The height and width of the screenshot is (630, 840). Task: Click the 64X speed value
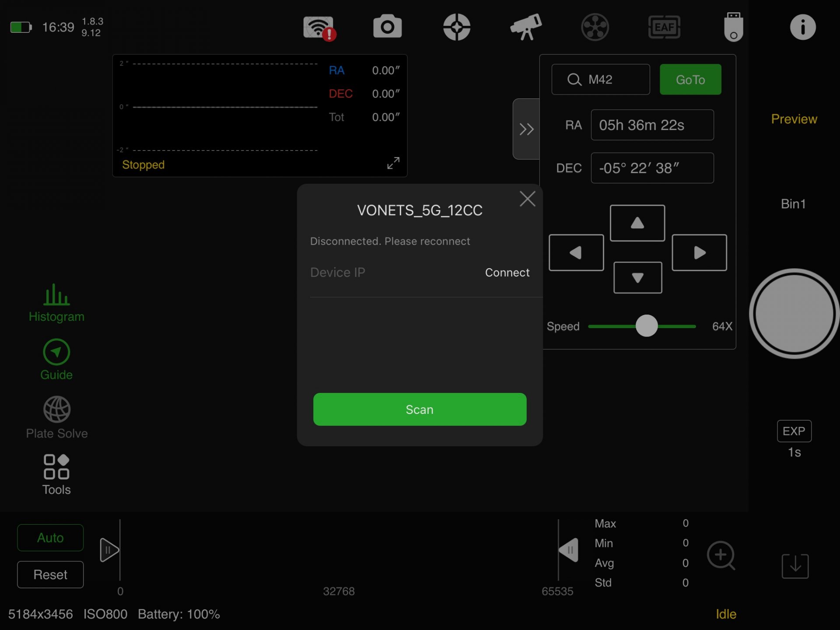[x=722, y=326]
